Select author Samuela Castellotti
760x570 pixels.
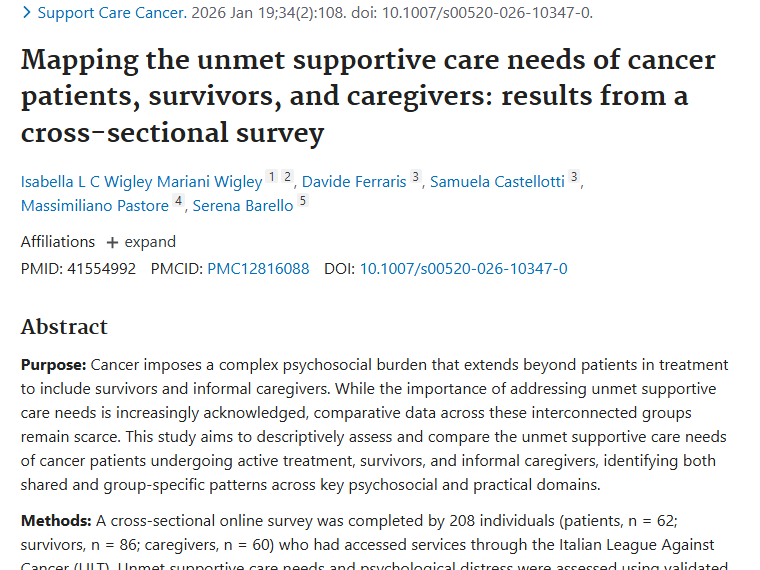pos(497,182)
